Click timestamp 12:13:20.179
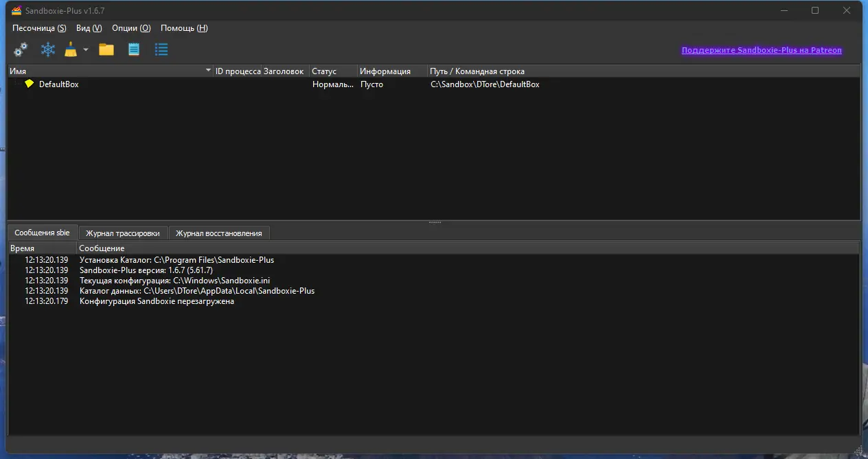 tap(47, 301)
